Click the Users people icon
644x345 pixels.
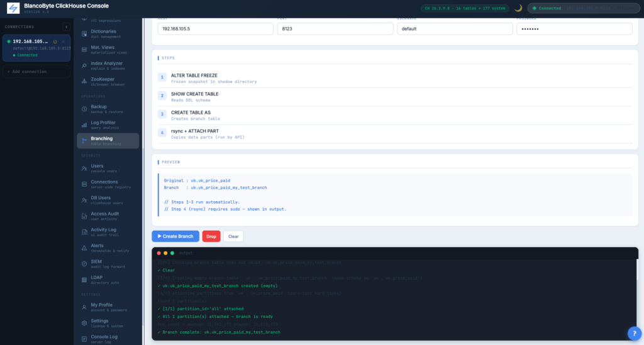tap(84, 168)
